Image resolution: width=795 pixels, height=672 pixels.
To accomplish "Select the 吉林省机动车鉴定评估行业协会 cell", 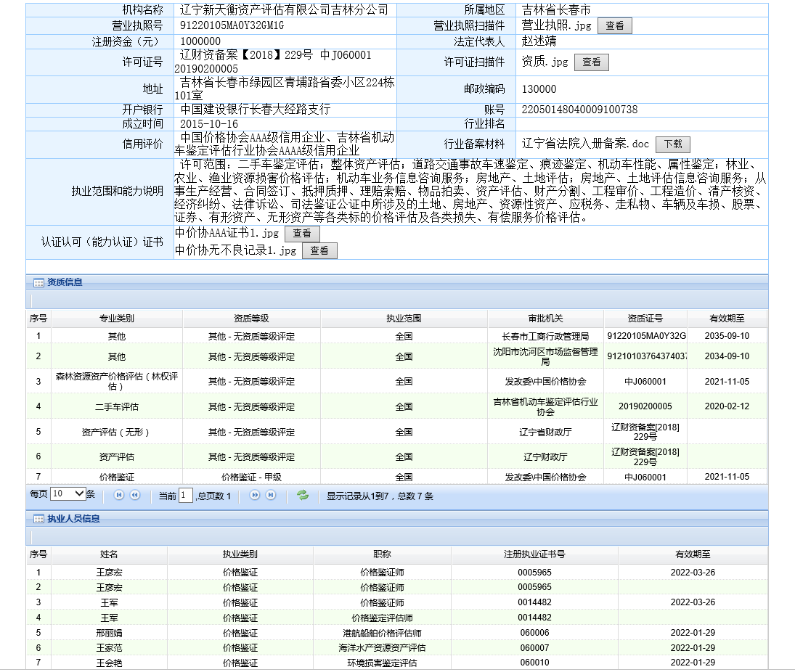I will pyautogui.click(x=545, y=406).
